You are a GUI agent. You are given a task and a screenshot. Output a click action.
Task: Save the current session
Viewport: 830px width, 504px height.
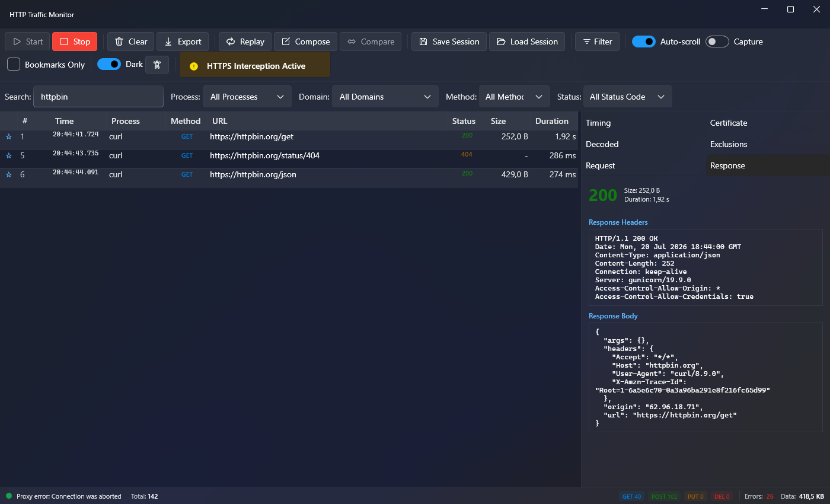[449, 42]
